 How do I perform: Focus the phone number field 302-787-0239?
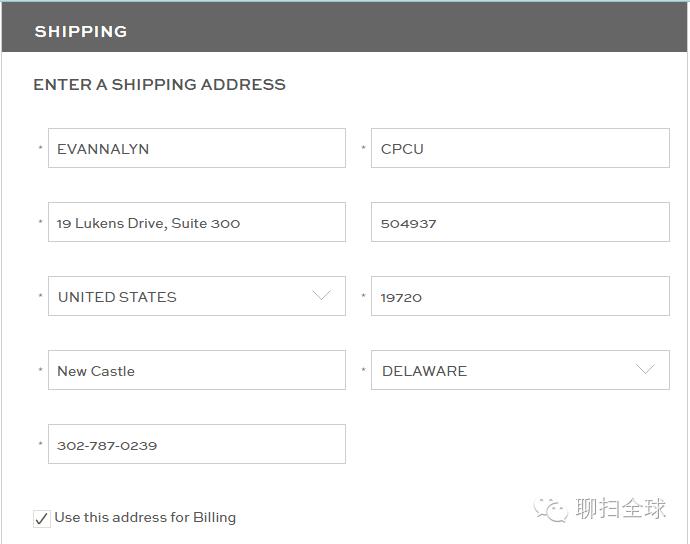[196, 445]
